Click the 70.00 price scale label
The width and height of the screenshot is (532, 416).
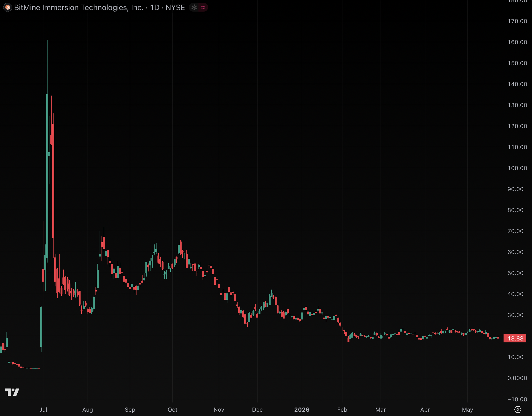[515, 231]
